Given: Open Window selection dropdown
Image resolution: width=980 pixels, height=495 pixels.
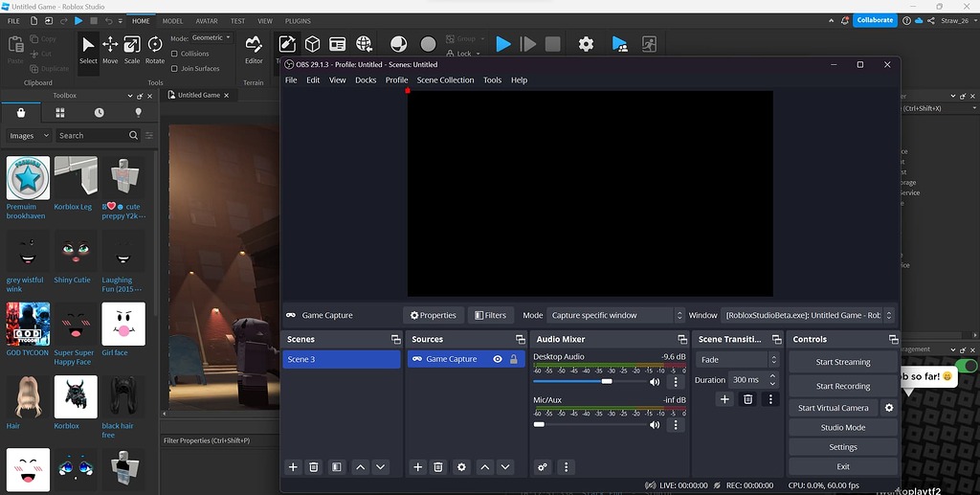Looking at the screenshot, I should coord(808,316).
